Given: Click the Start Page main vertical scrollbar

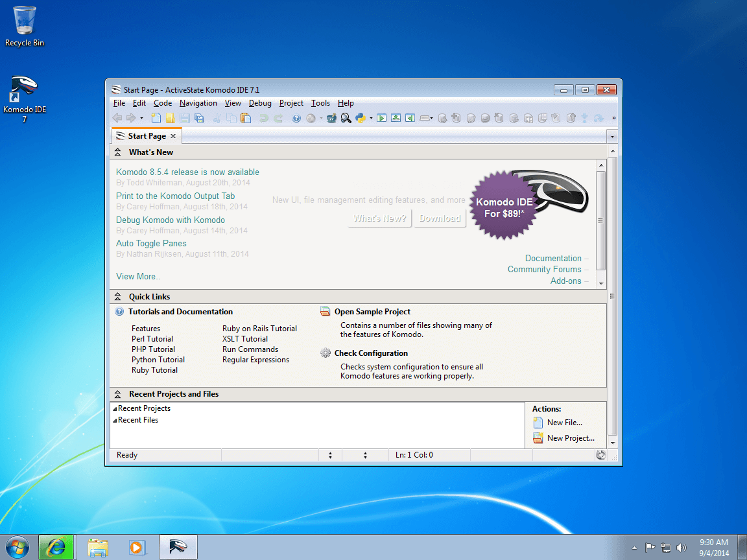Looking at the screenshot, I should (613, 296).
